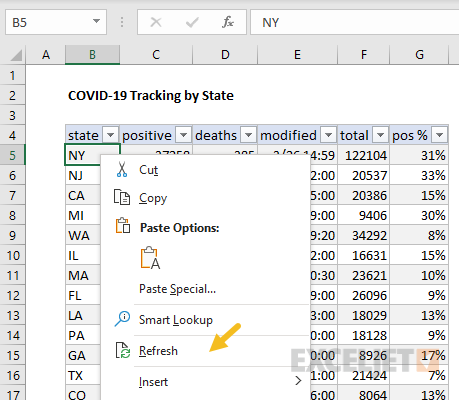Image resolution: width=459 pixels, height=400 pixels.
Task: Open the pos % column filter dropdown
Action: point(439,135)
